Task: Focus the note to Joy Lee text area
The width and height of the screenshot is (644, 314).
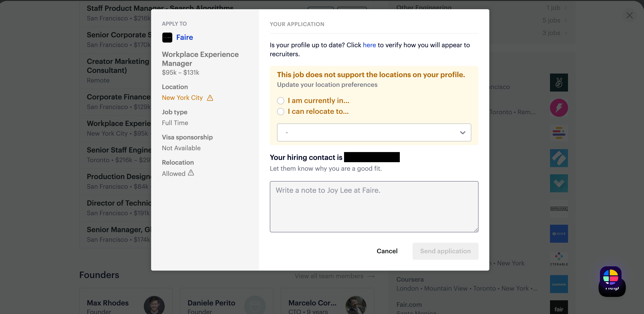Action: click(x=374, y=206)
